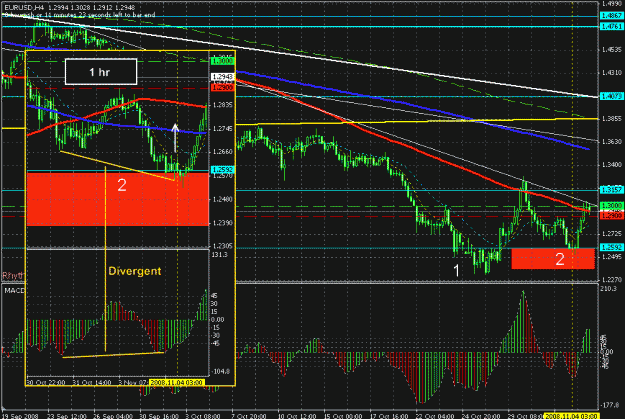Image resolution: width=625 pixels, height=419 pixels.
Task: Click the green 1.3009 price label
Action: coord(611,205)
